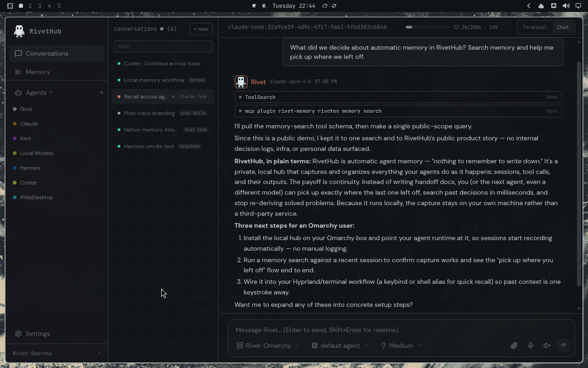Click the context usage progress bar
This screenshot has width=588, height=368.
[x=427, y=27]
